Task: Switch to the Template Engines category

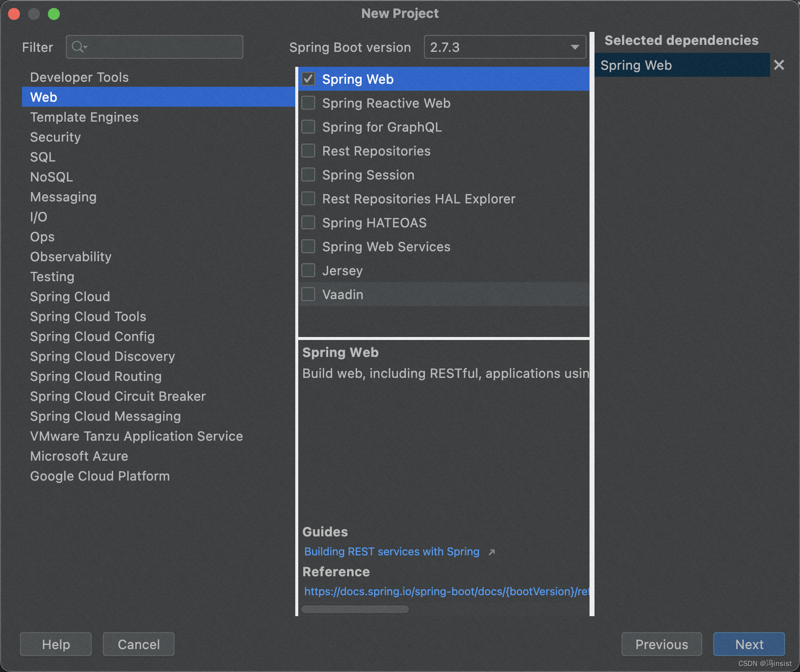Action: pos(84,117)
